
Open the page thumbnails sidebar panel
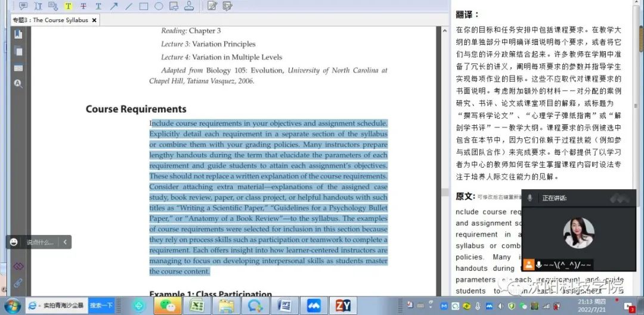(x=18, y=51)
